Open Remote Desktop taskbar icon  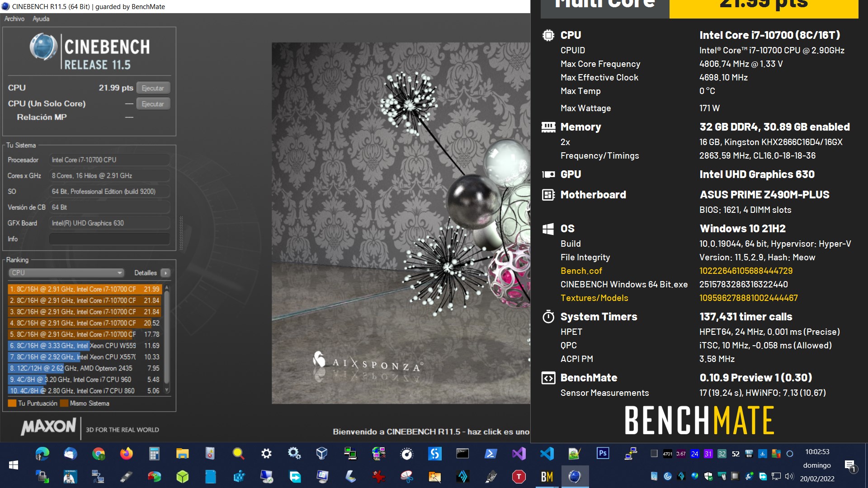pos(266,477)
